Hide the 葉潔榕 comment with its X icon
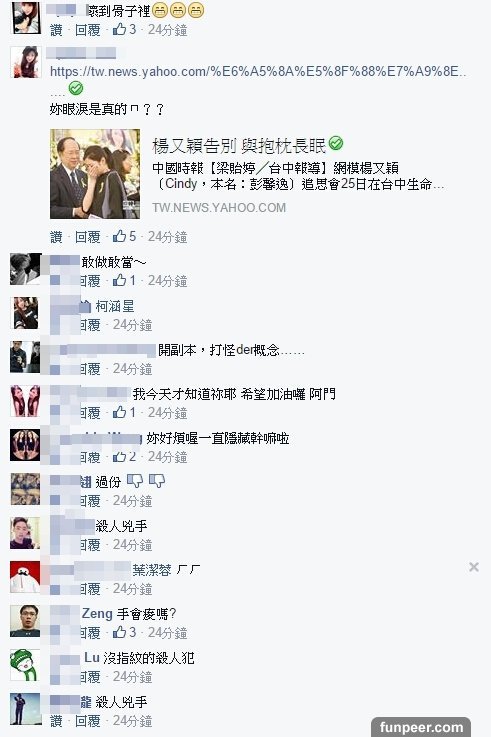 point(474,567)
